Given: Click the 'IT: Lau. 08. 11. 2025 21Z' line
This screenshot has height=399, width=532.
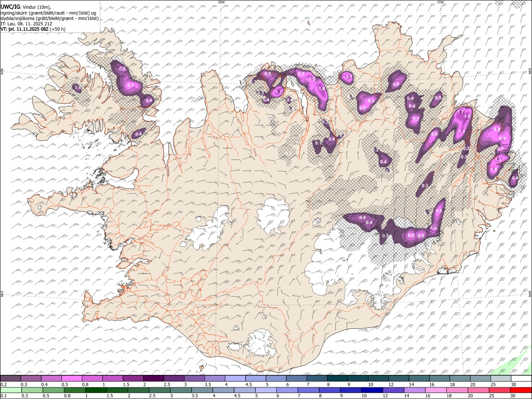Looking at the screenshot, I should [x=27, y=24].
